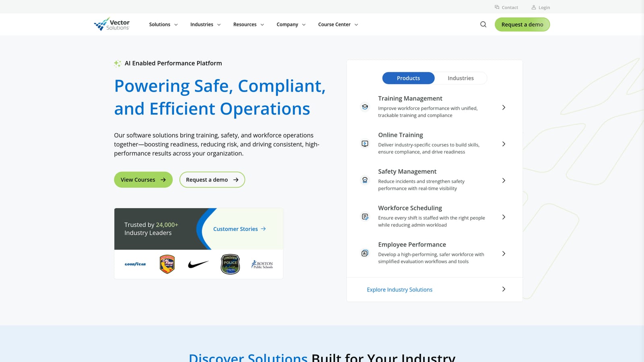Screen dimensions: 644x362
Task: Open Explore Industry Solutions link
Action: click(x=400, y=290)
